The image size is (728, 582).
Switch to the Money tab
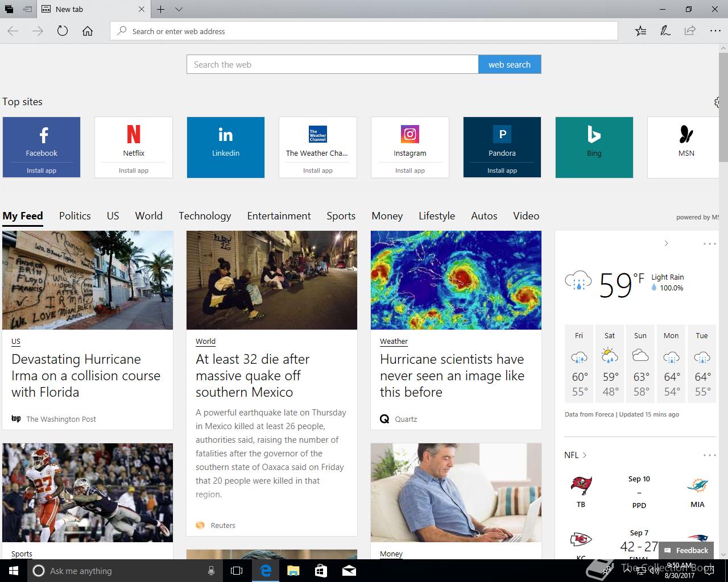point(387,216)
